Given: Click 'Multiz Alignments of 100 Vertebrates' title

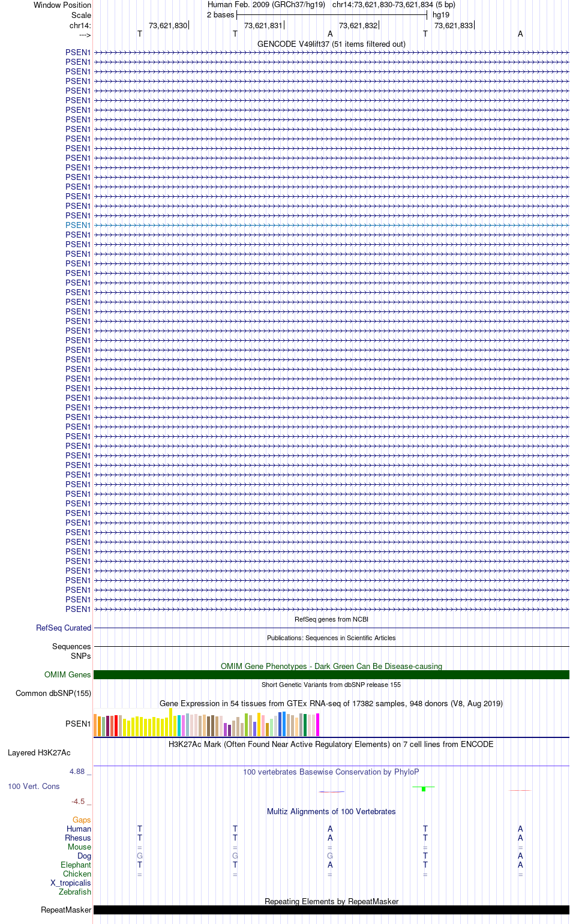Looking at the screenshot, I should (x=331, y=811).
